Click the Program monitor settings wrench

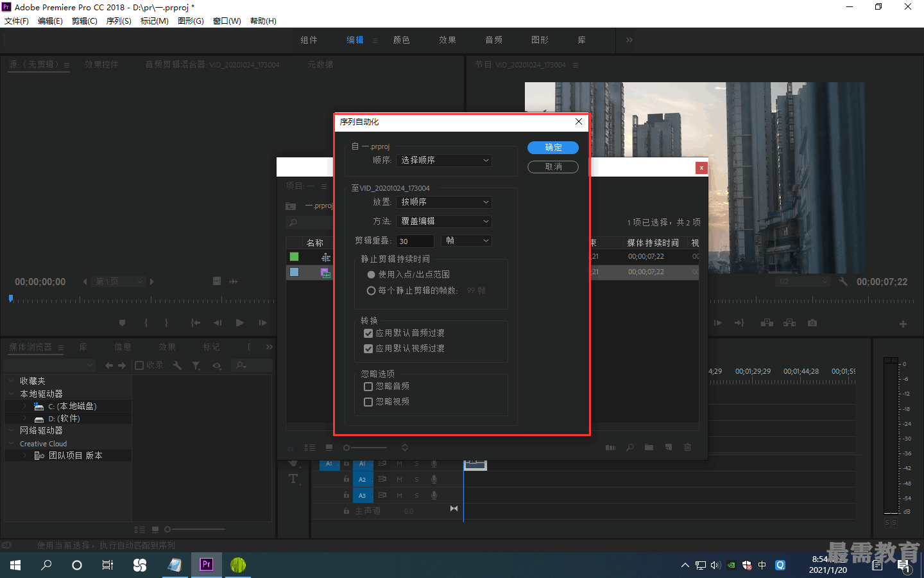pyautogui.click(x=843, y=281)
